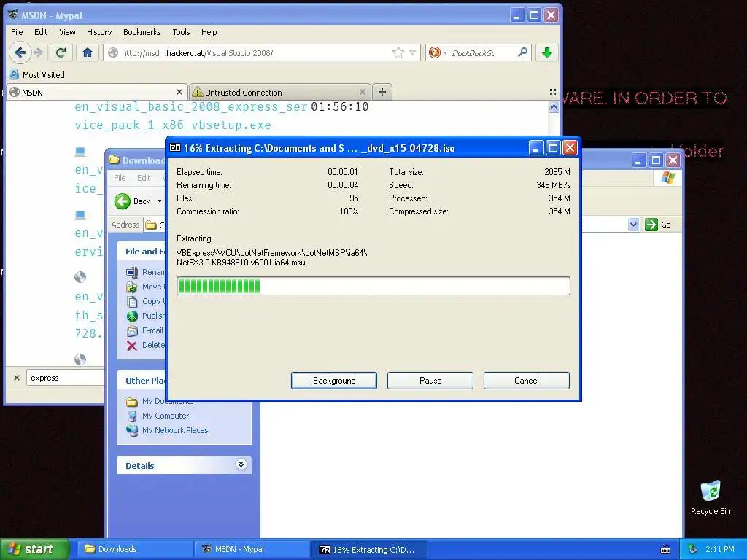Click the system tray icon beside the clock
The width and height of the screenshot is (747, 560).
693,549
